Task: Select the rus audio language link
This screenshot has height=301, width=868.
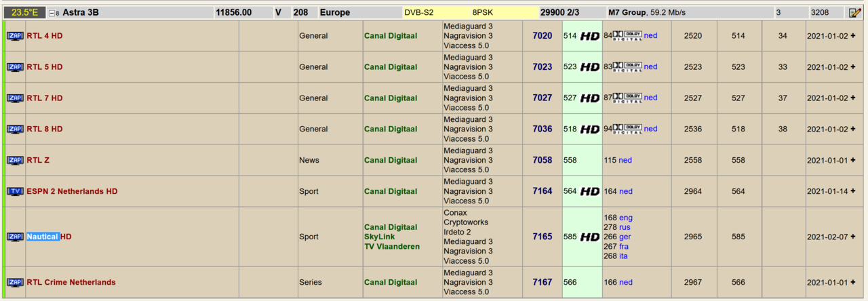Action: (x=625, y=227)
